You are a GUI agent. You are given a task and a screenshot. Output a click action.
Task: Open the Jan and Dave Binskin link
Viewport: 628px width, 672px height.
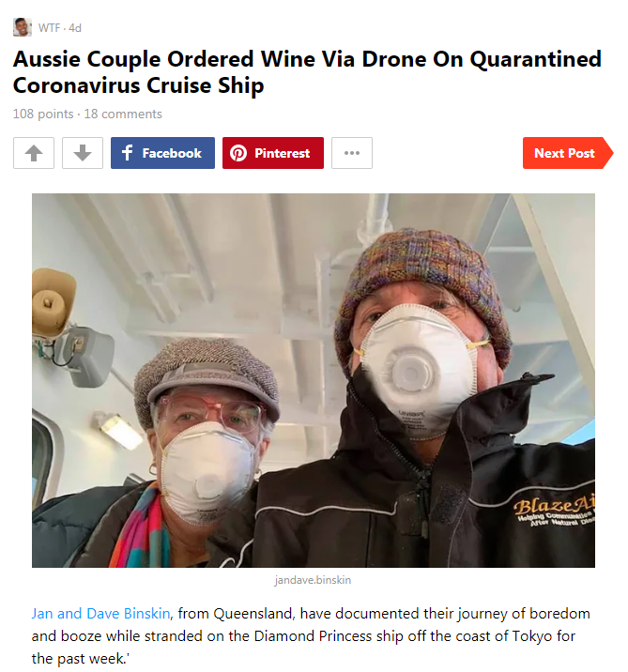(100, 613)
